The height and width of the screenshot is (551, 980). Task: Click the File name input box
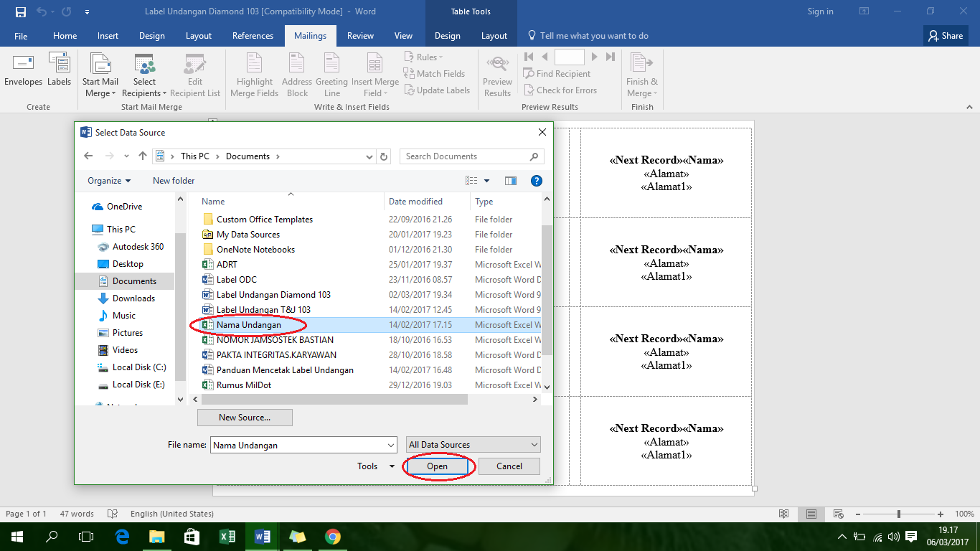(x=303, y=445)
